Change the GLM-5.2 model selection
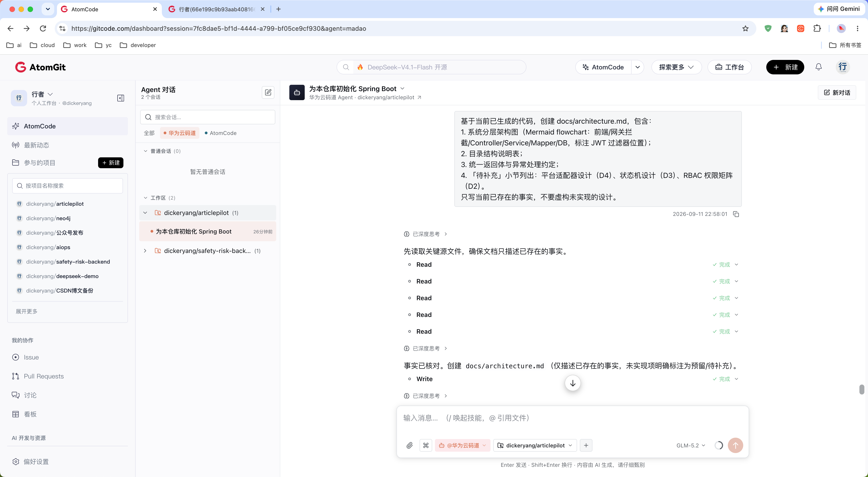The width and height of the screenshot is (868, 477). point(691,445)
